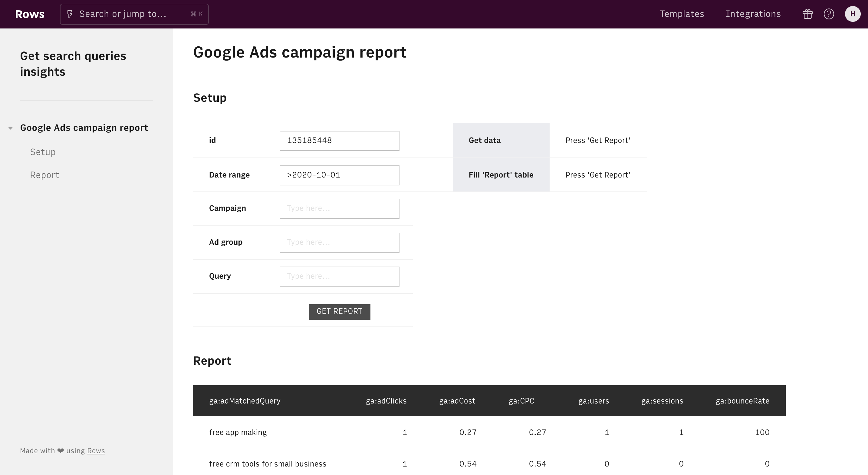Click the Get search queries insights title
Viewport: 868px width, 475px height.
click(x=73, y=64)
